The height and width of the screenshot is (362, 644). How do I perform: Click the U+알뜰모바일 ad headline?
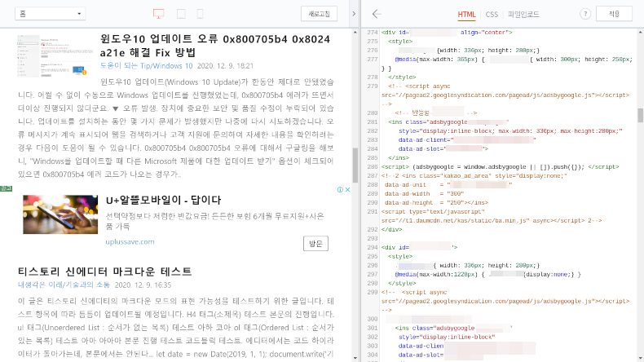pyautogui.click(x=163, y=200)
